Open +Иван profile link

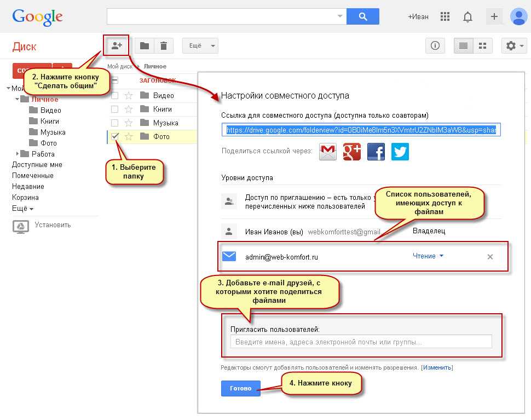(418, 16)
